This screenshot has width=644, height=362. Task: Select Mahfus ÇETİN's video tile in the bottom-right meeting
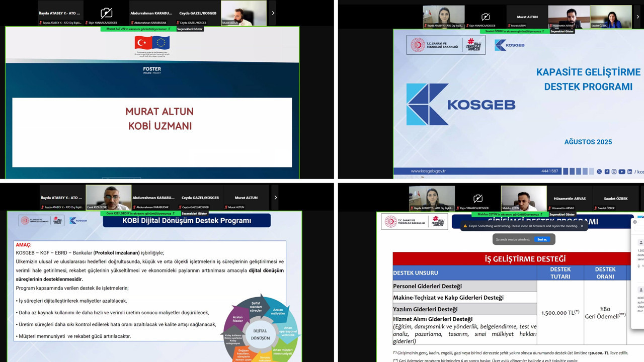click(x=524, y=199)
